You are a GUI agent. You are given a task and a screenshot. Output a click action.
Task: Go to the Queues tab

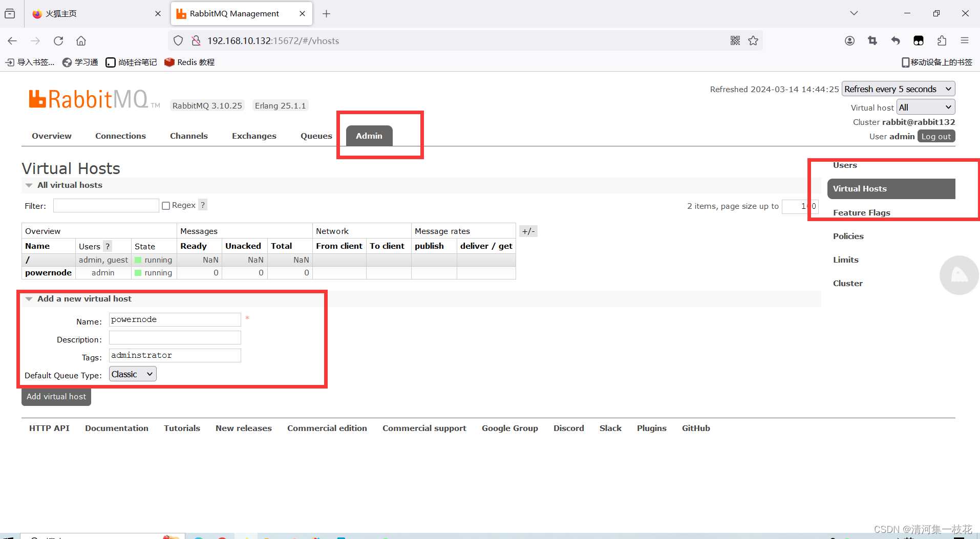(x=316, y=136)
